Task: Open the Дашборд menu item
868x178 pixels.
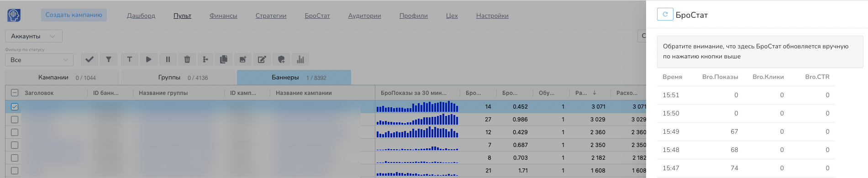Action: point(141,16)
